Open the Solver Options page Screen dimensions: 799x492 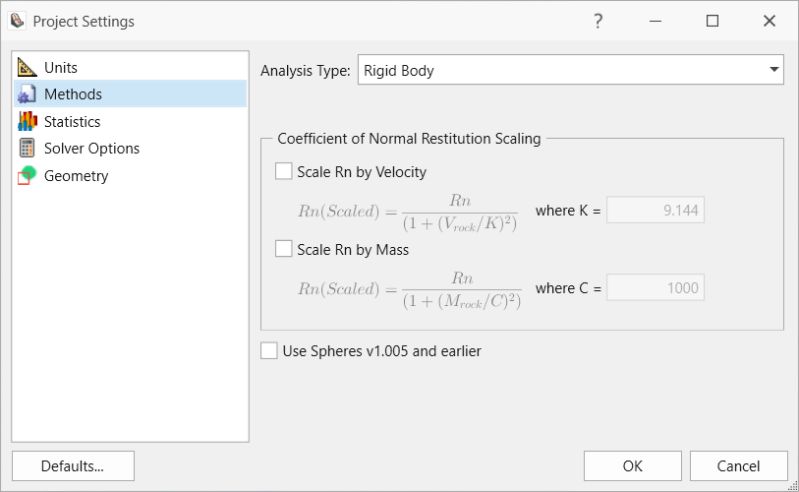[x=91, y=149]
